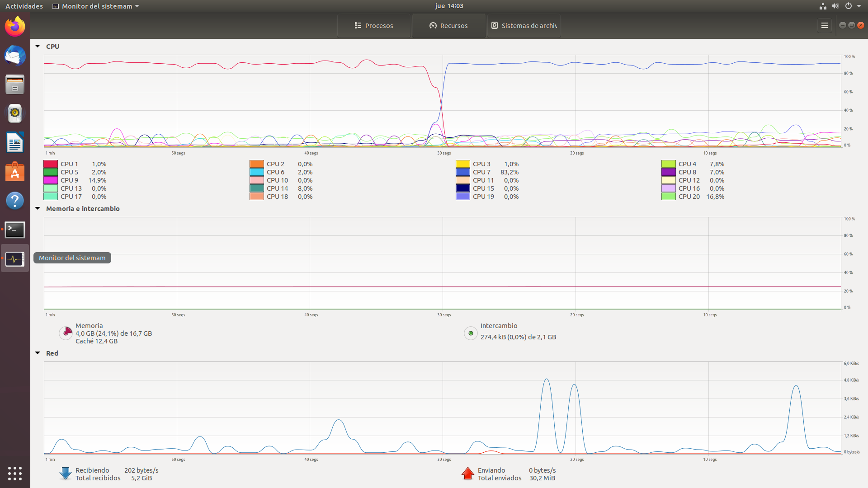868x488 pixels.
Task: Click the Intercambio color indicator icon
Action: (471, 333)
